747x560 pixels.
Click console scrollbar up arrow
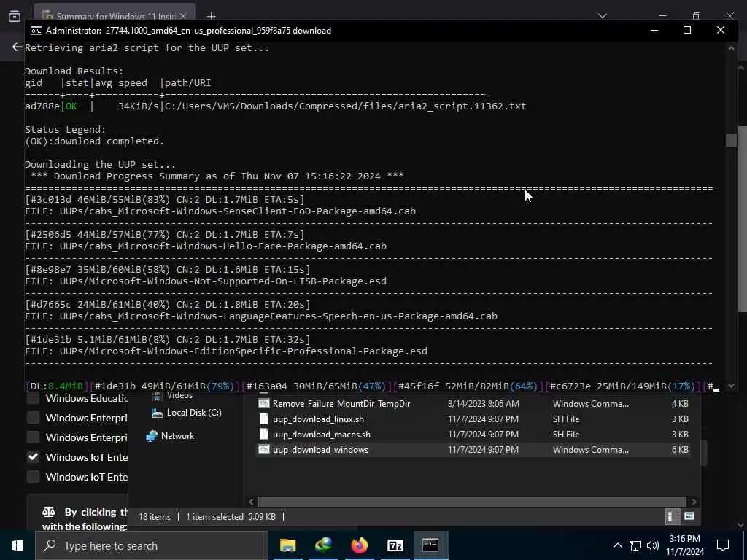coord(731,47)
